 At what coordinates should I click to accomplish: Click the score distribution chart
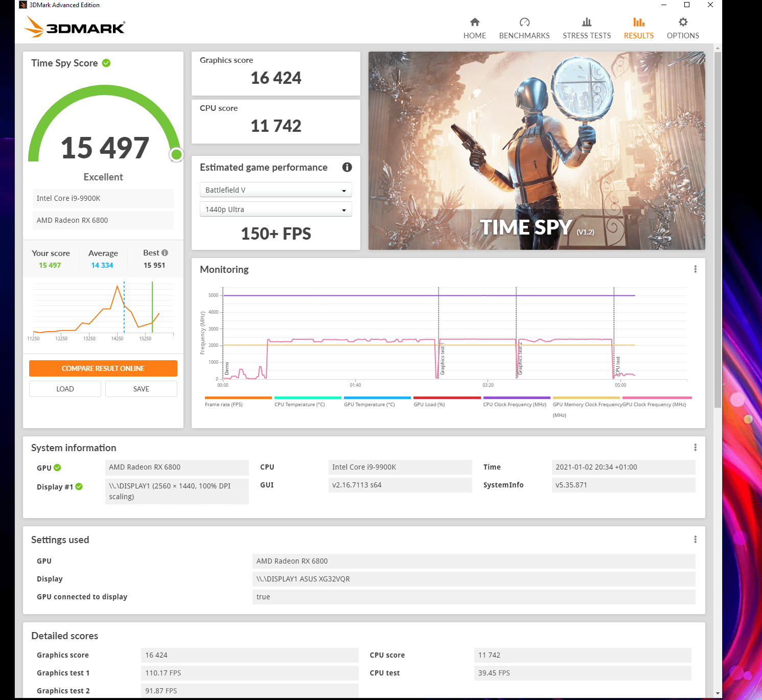[x=103, y=312]
